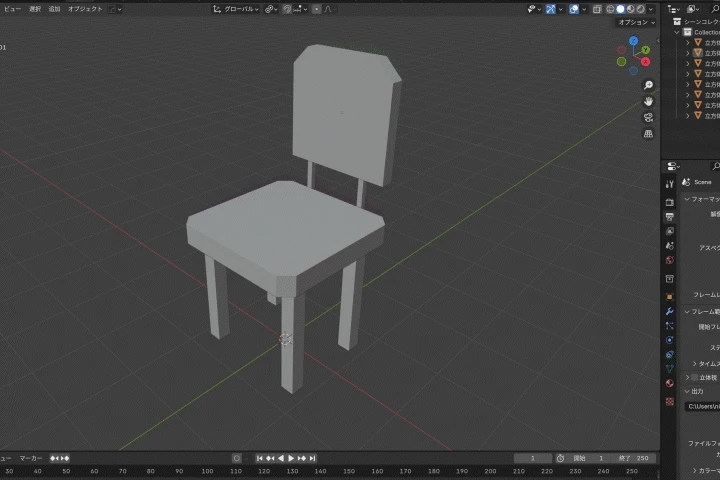Open the 追加 (Add) menu
720x480 pixels.
point(54,9)
